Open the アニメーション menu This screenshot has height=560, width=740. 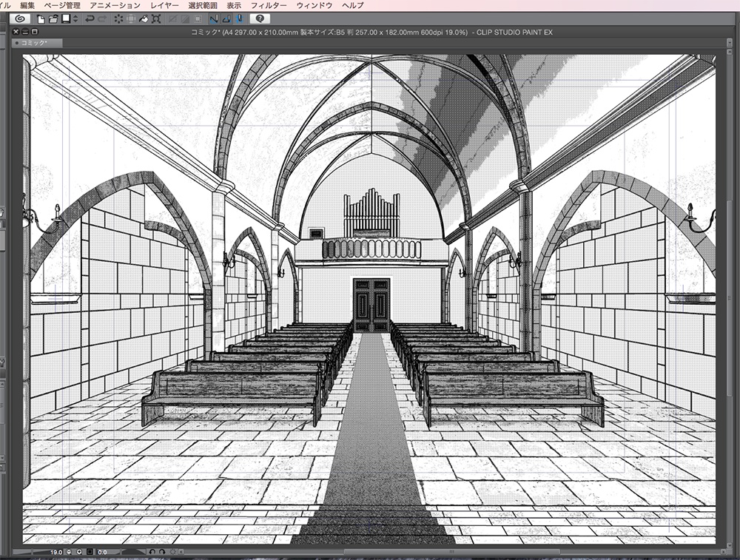tap(115, 5)
